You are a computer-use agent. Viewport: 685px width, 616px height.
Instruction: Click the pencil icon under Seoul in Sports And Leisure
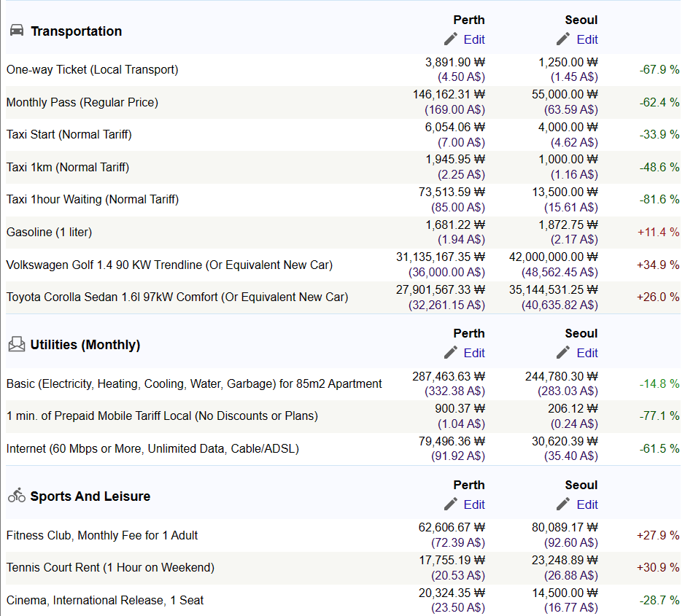tap(563, 504)
